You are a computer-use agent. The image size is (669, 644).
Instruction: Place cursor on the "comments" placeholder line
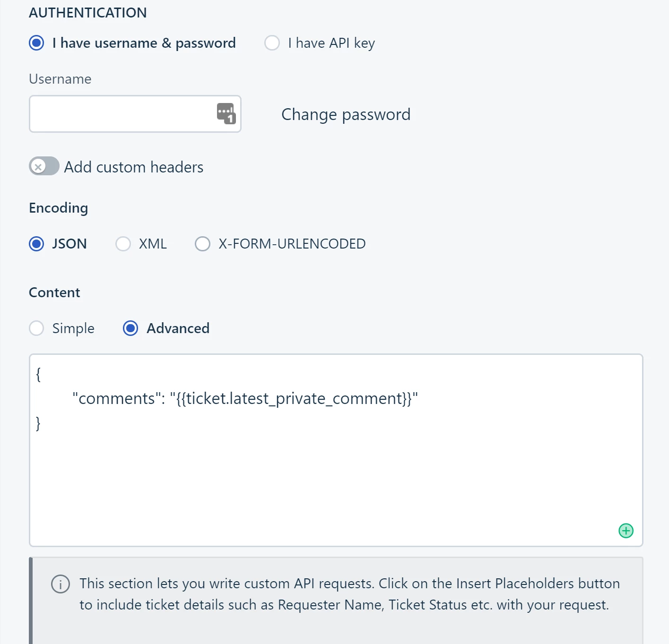(x=245, y=398)
